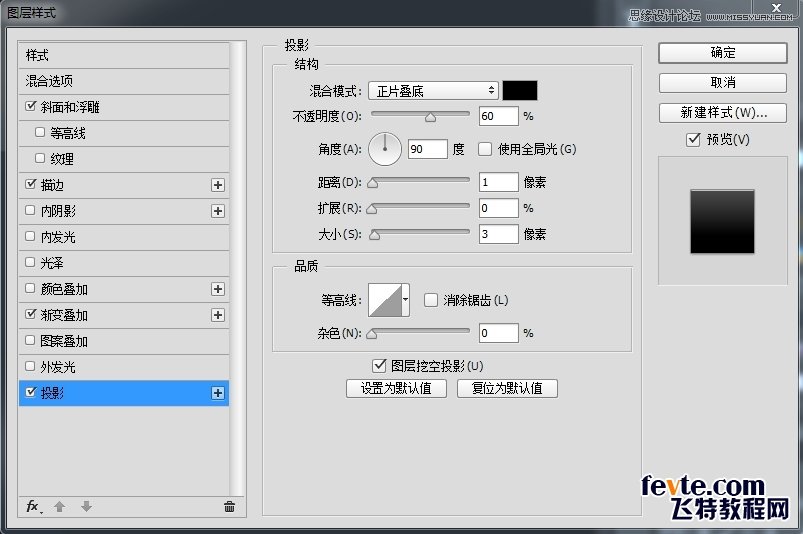Enable the 纹理 checkbox
Viewport: 803px width, 534px height.
40,158
